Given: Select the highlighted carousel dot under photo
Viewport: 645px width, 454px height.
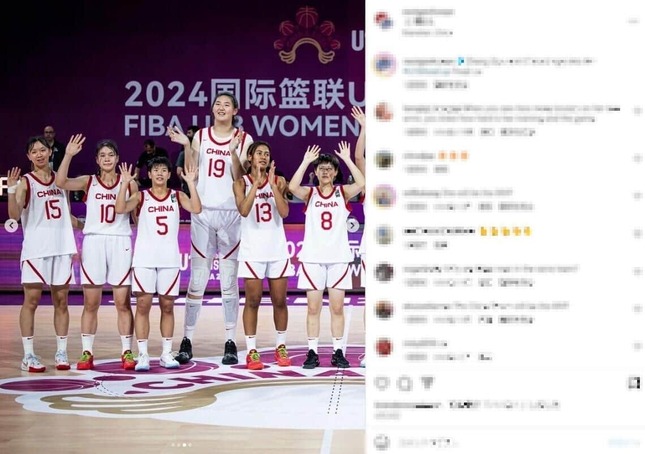Looking at the screenshot, I should 184,445.
